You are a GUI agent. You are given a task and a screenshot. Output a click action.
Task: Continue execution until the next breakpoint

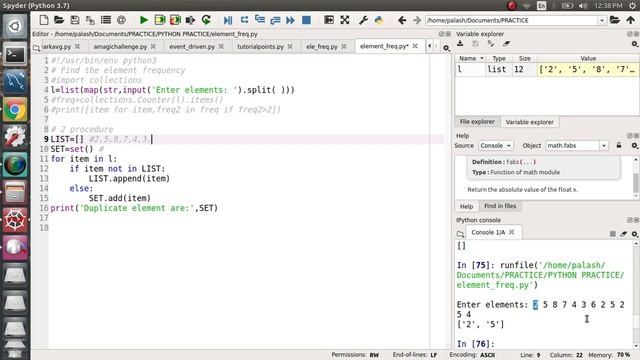(x=291, y=20)
